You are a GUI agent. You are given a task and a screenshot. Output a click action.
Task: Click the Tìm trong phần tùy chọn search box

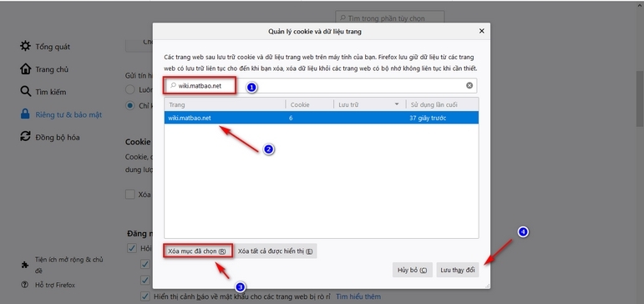click(390, 18)
